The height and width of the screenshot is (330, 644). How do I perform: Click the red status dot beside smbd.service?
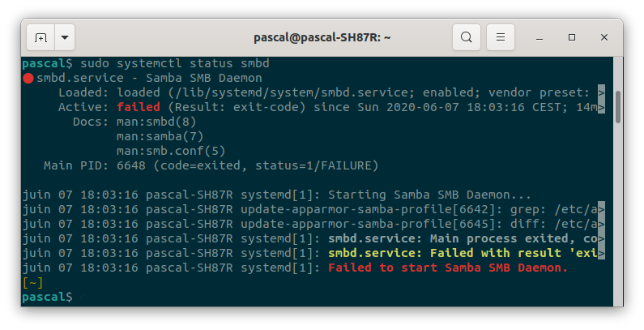click(x=28, y=78)
